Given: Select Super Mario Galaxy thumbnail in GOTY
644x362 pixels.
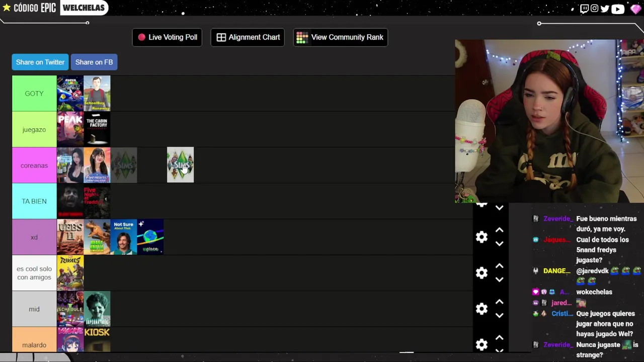Looking at the screenshot, I should click(70, 94).
